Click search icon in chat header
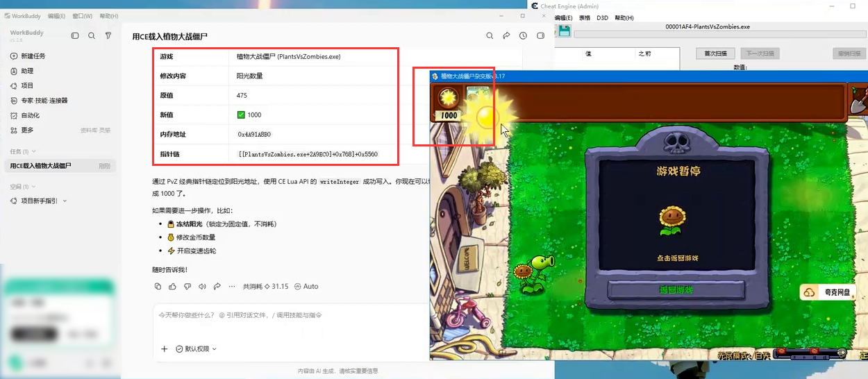This screenshot has width=868, height=379. (x=490, y=35)
